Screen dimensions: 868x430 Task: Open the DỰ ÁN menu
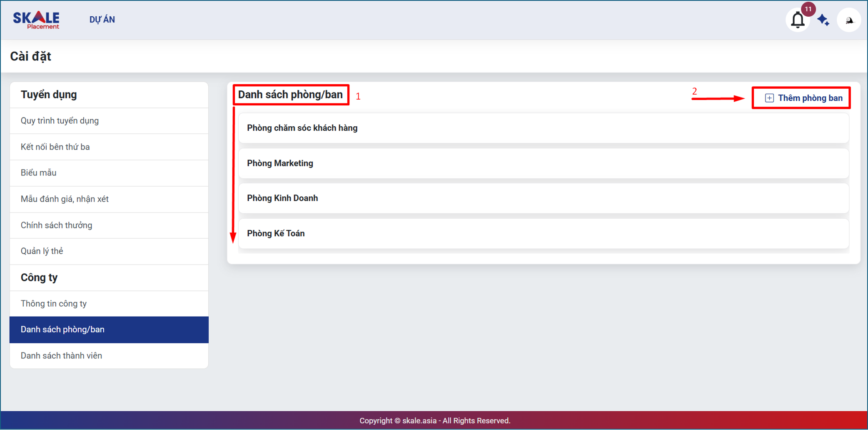(102, 20)
